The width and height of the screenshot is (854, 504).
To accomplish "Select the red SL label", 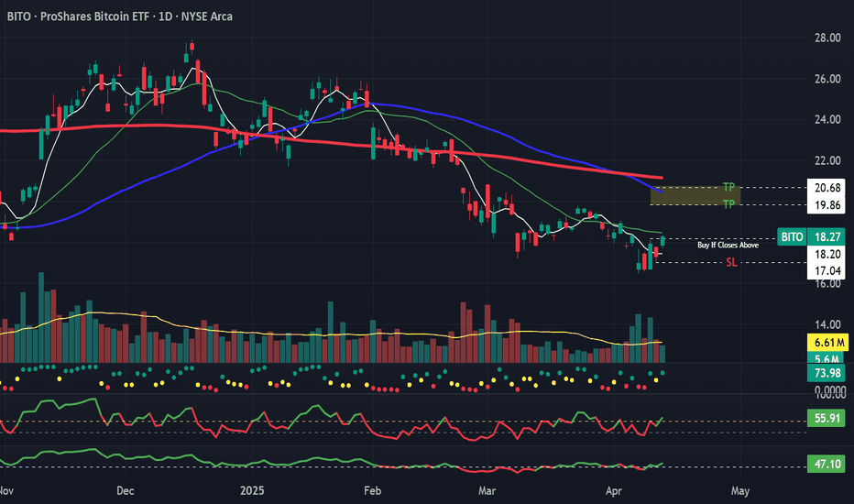I will point(731,263).
